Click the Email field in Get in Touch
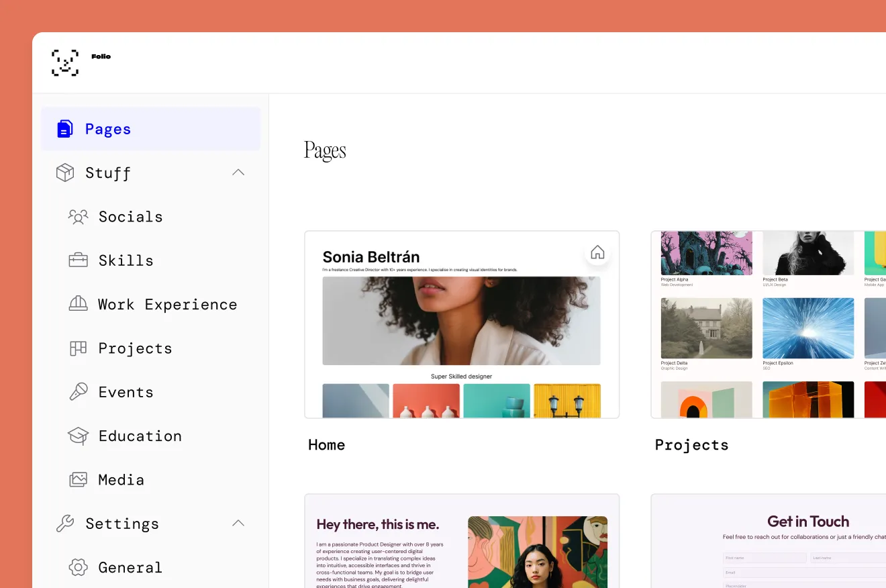Screen dimensions: 886x588 (804, 573)
